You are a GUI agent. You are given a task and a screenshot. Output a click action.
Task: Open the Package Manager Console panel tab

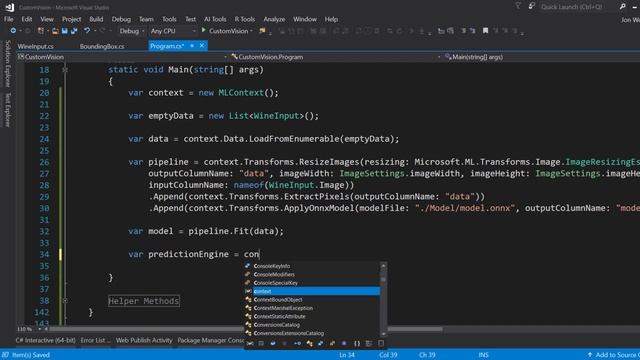click(x=211, y=340)
